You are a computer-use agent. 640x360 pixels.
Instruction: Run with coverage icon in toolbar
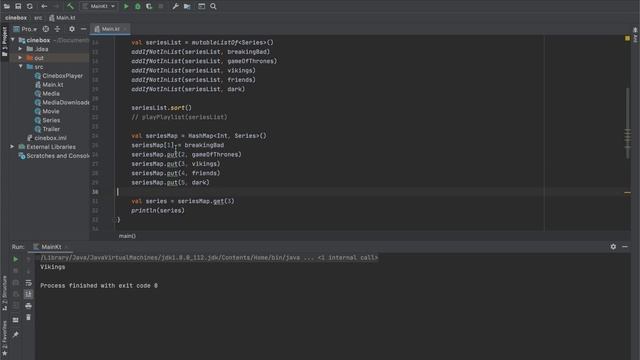[x=149, y=6]
